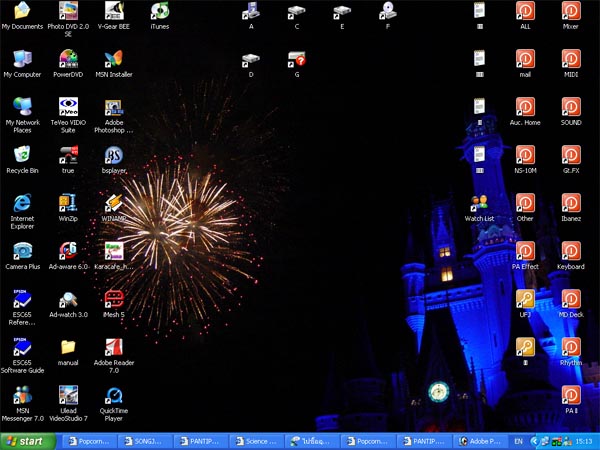Open drive C shortcut
The image size is (600, 450).
pyautogui.click(x=297, y=11)
